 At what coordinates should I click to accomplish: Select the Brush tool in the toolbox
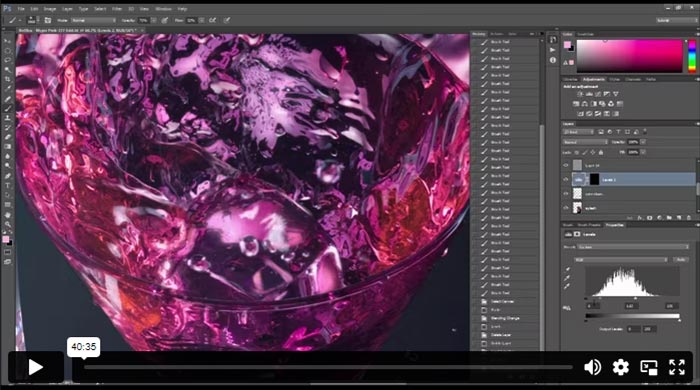(8, 108)
